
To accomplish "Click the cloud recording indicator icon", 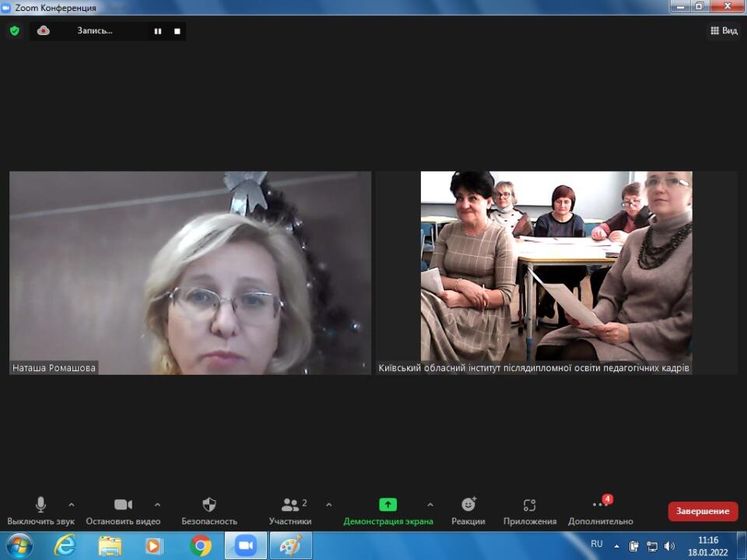I will pos(44,31).
